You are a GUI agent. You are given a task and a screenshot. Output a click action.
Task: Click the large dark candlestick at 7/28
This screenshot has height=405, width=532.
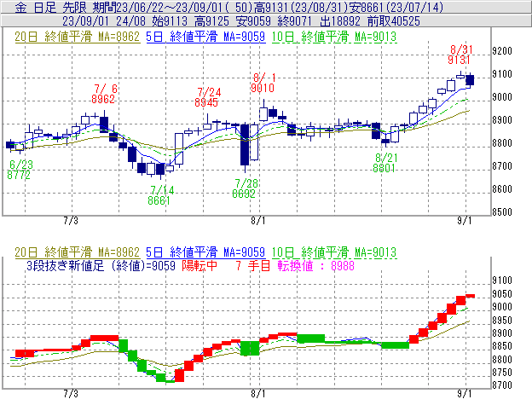pos(245,146)
